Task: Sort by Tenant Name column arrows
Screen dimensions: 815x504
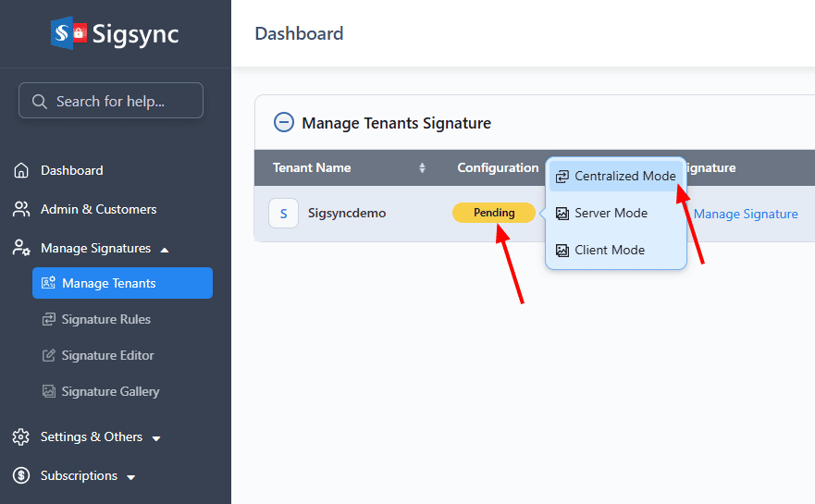Action: pyautogui.click(x=422, y=168)
